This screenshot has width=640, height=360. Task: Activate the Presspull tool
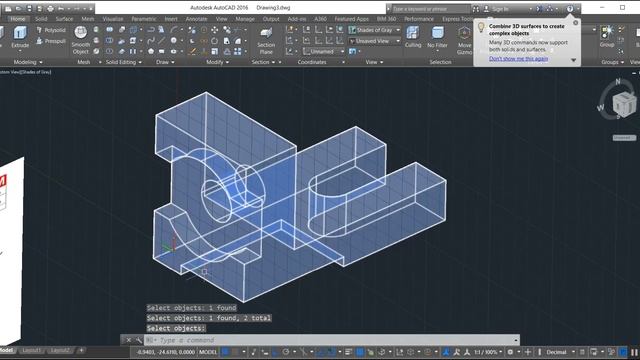point(51,41)
